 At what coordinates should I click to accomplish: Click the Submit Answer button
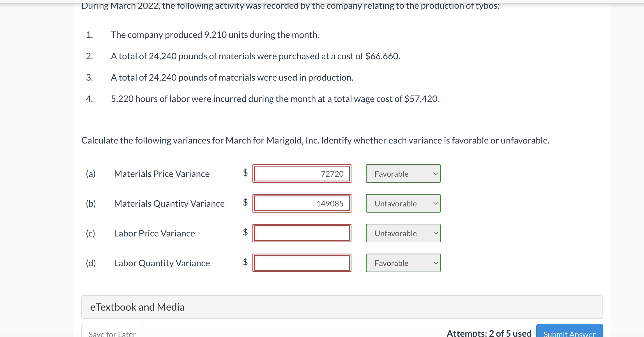coord(569,334)
